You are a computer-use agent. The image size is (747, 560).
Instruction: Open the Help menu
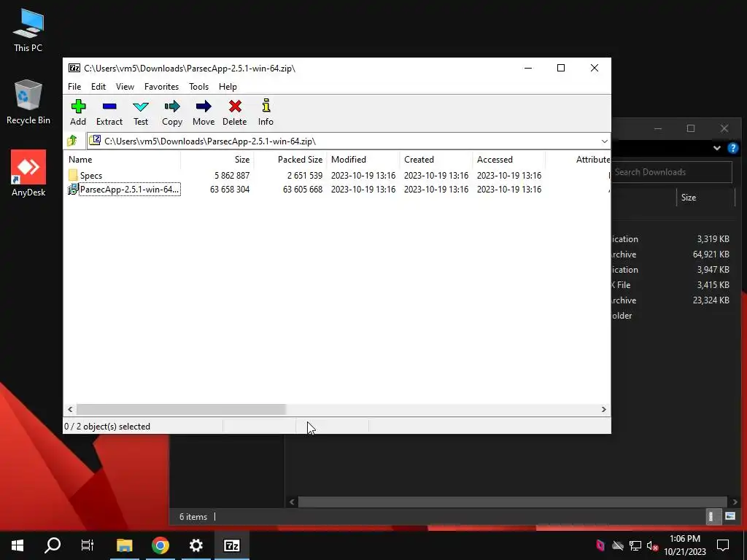(228, 87)
